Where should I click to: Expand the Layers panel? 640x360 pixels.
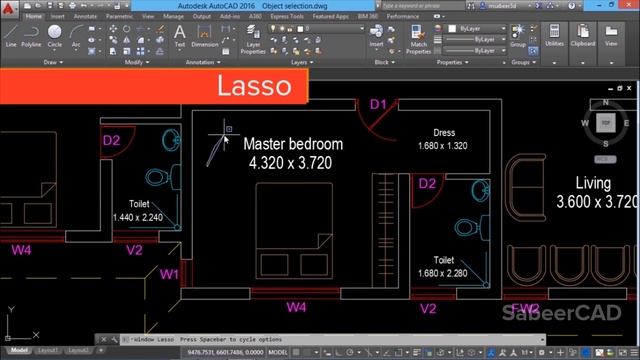click(x=302, y=62)
